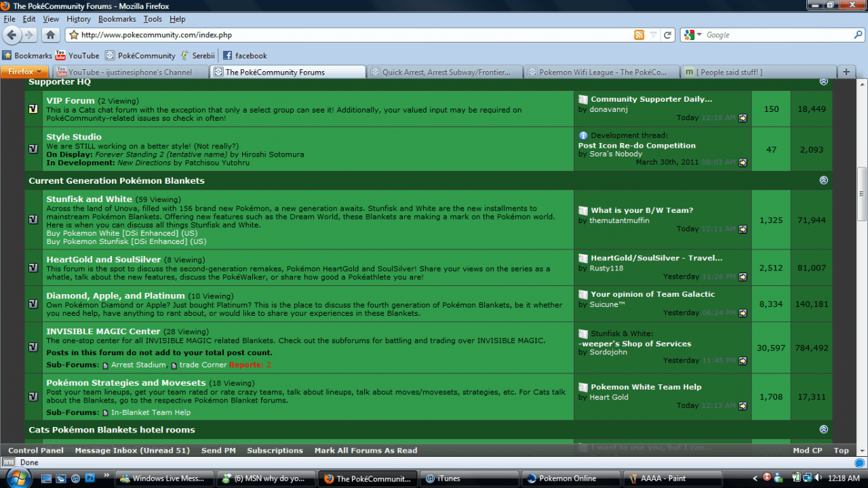Reload the page with the refresh icon

click(667, 35)
